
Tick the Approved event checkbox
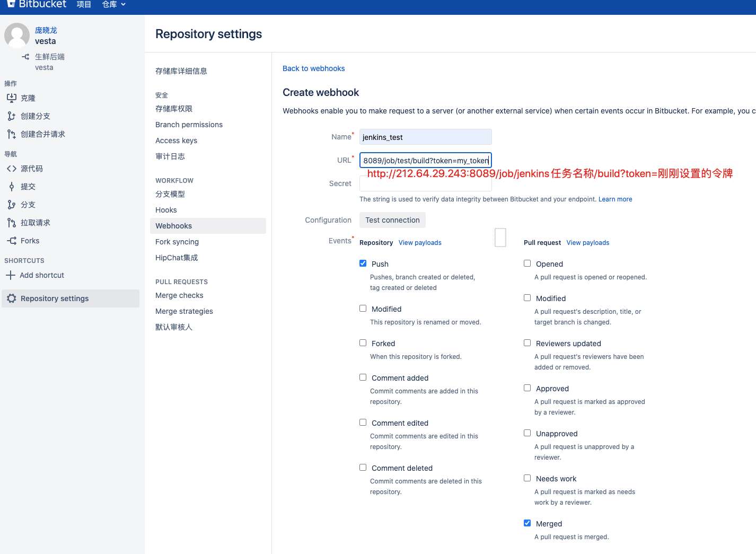click(x=528, y=388)
